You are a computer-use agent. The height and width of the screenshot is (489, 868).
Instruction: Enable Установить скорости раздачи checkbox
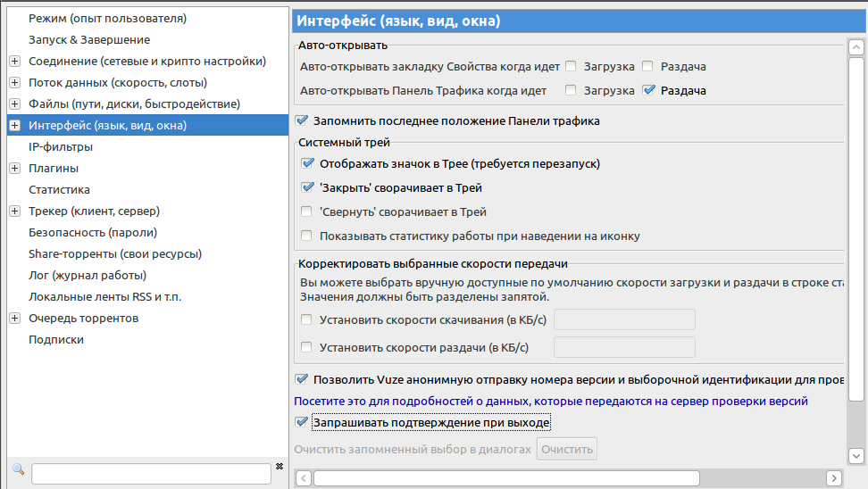click(x=306, y=347)
